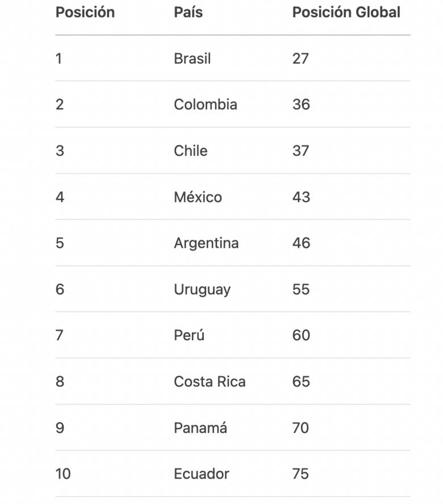Select the Costa Rica country cell

(210, 381)
